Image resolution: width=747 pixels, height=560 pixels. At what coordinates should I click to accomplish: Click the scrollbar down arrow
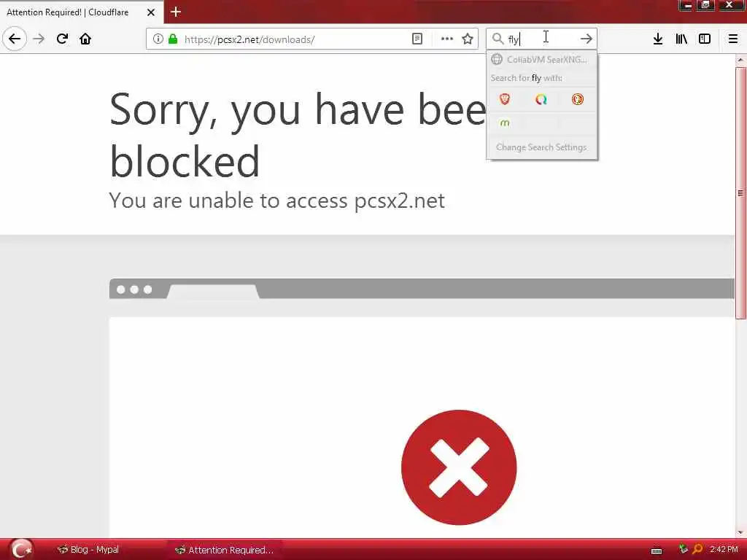pos(740,532)
